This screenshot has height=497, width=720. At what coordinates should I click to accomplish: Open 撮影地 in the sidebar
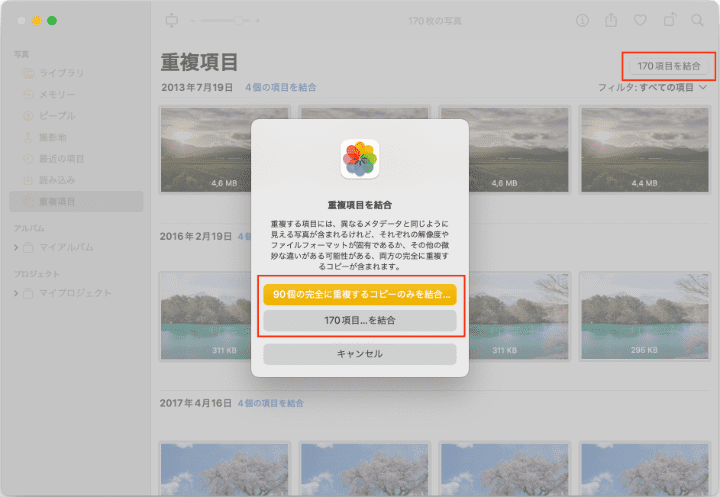76,137
